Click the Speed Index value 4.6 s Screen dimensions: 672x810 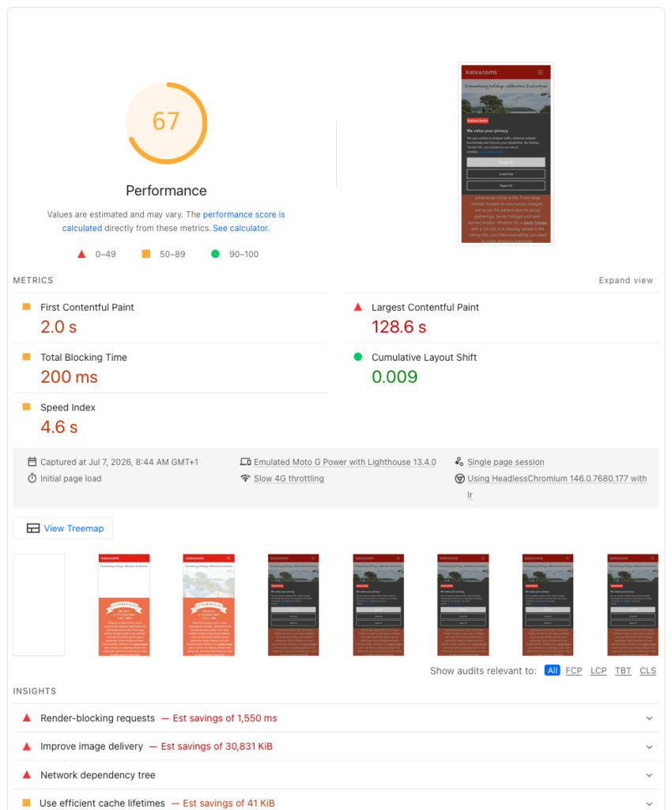coord(59,426)
